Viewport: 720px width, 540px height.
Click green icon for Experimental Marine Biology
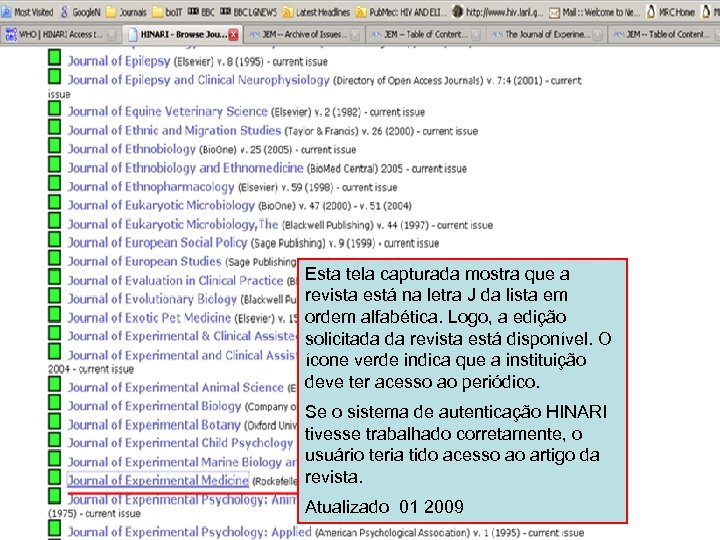click(x=55, y=458)
